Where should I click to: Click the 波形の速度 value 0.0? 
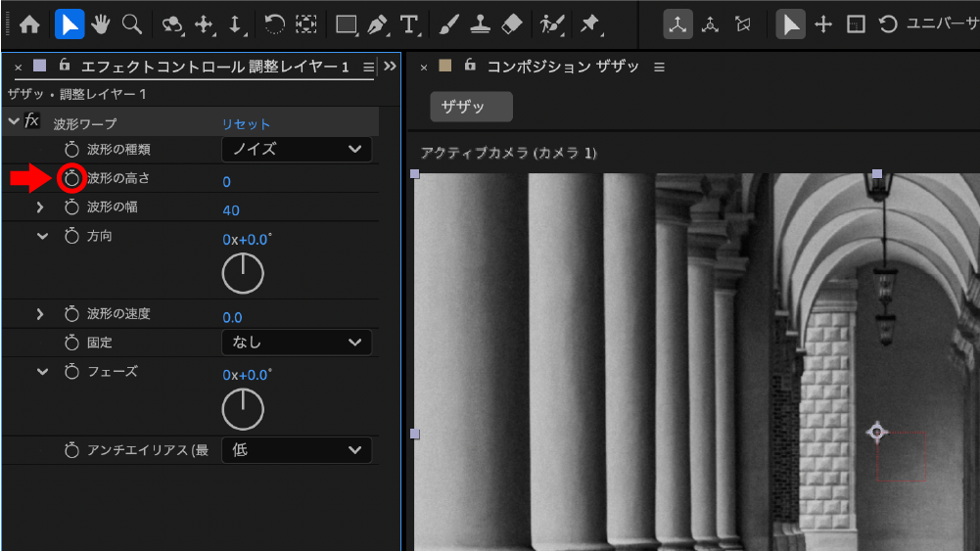pos(232,317)
